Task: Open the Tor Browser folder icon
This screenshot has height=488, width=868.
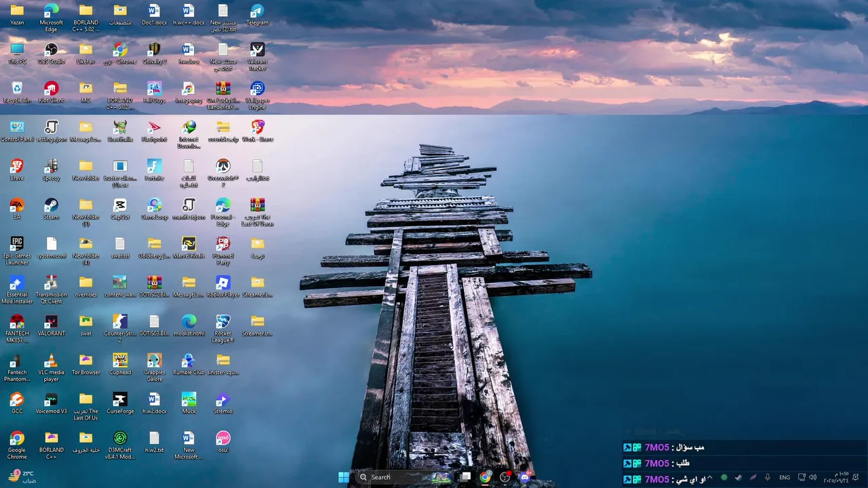Action: point(85,364)
